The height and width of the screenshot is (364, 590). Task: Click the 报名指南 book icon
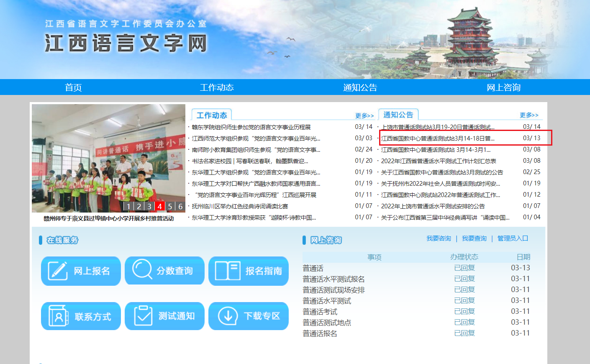tap(227, 271)
